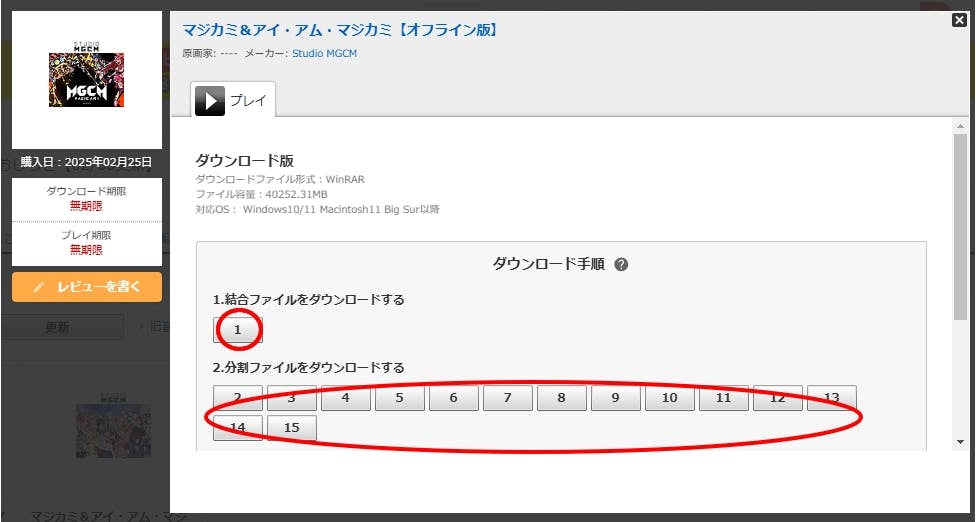Download split file number 9
Screen dimensions: 976x522
pos(616,398)
